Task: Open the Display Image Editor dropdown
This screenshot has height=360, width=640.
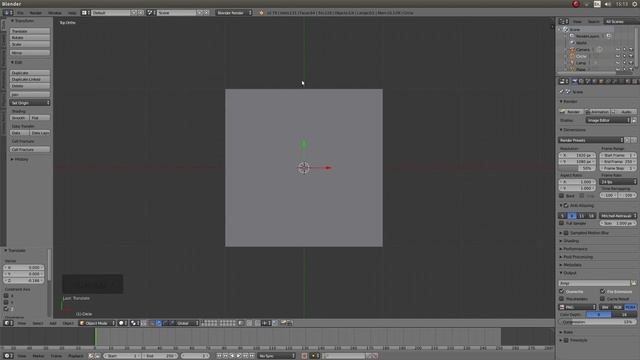Action: click(609, 120)
